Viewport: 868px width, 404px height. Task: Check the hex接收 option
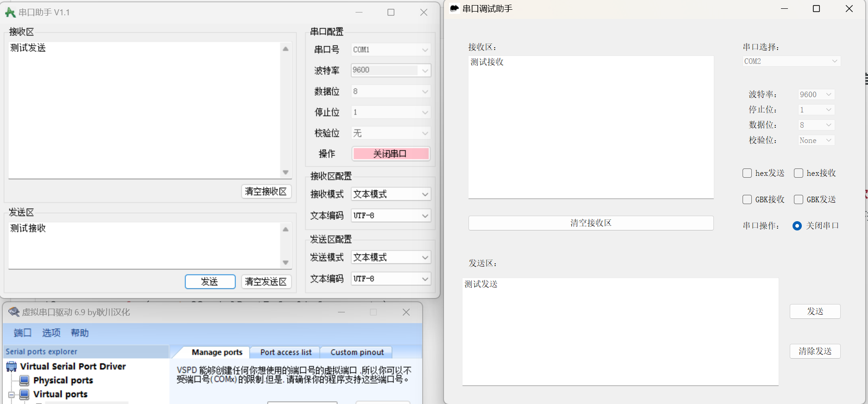point(798,173)
